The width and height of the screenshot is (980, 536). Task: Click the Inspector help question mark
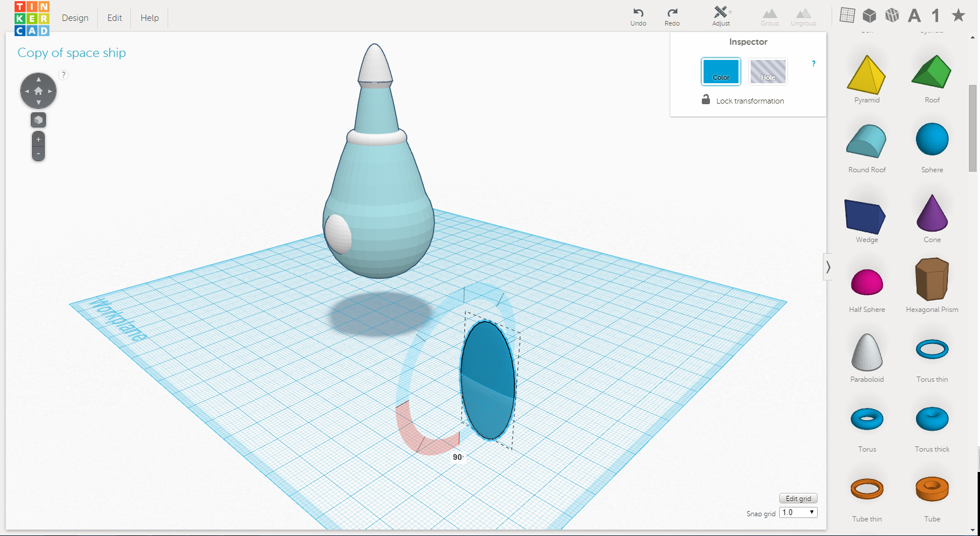click(x=814, y=63)
